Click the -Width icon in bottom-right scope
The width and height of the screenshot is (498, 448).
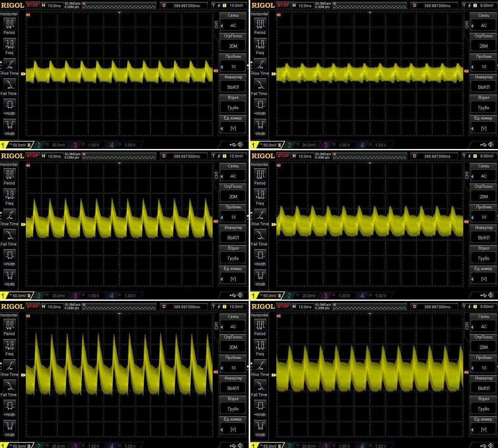click(x=260, y=426)
